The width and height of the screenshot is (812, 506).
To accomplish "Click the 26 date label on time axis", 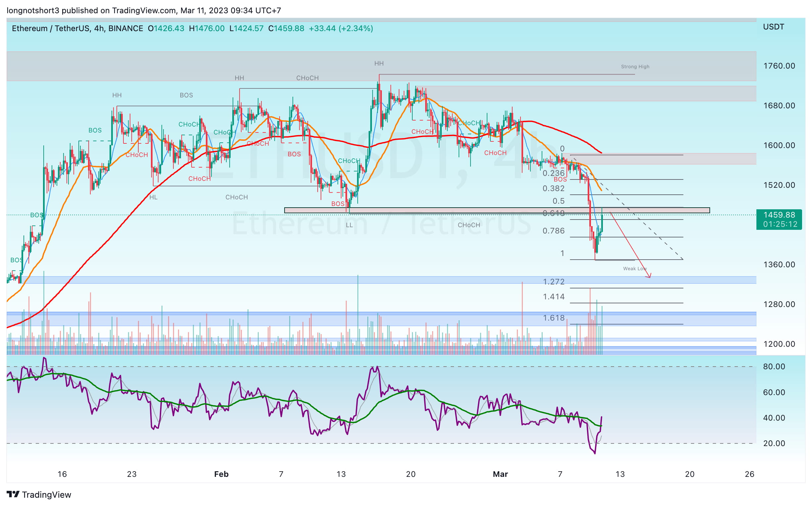I will (x=749, y=474).
